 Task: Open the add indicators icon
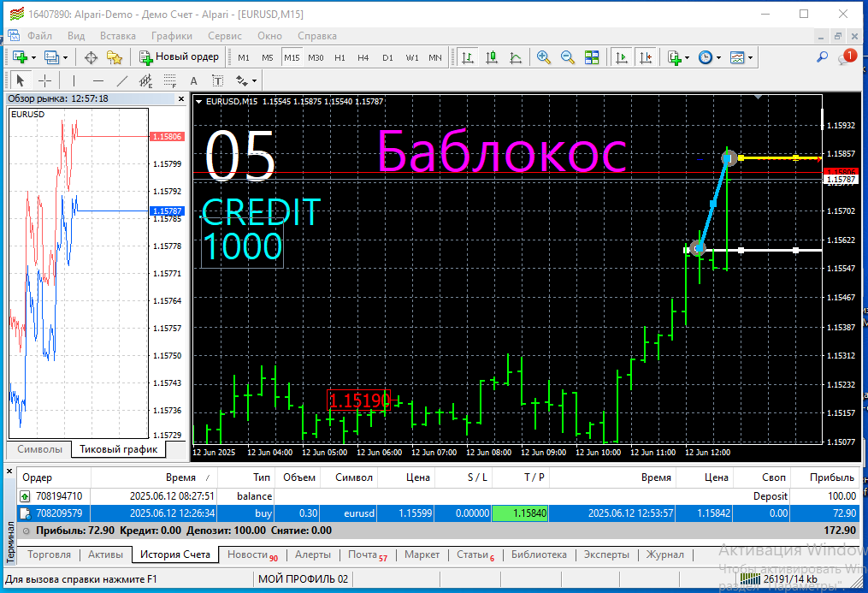(674, 57)
